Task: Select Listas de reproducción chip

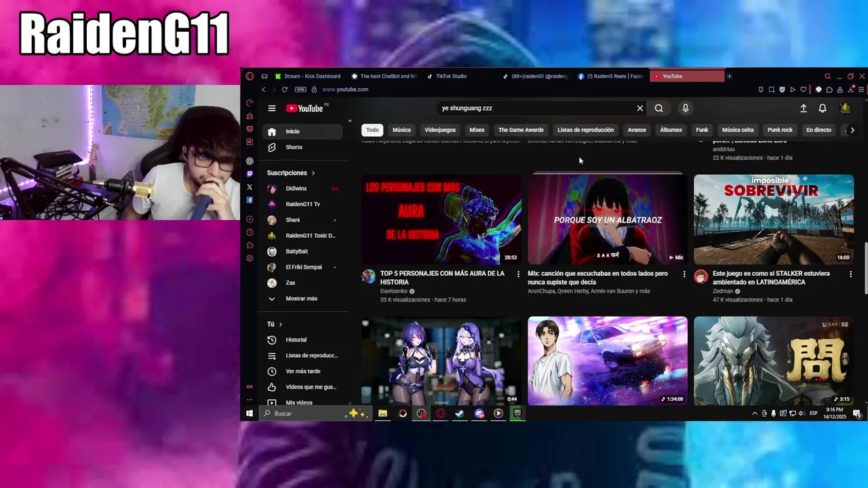Action: click(585, 130)
